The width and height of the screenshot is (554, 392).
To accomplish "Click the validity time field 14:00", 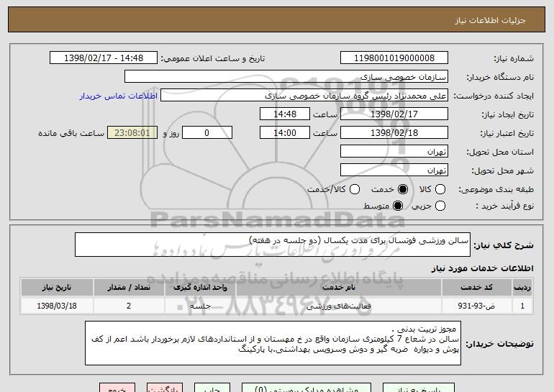I will (285, 133).
